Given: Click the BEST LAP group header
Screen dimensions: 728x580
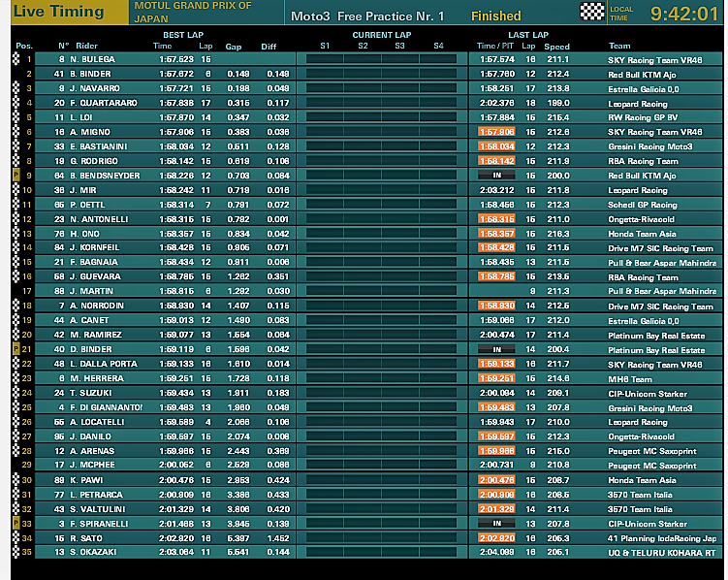Looking at the screenshot, I should [183, 35].
